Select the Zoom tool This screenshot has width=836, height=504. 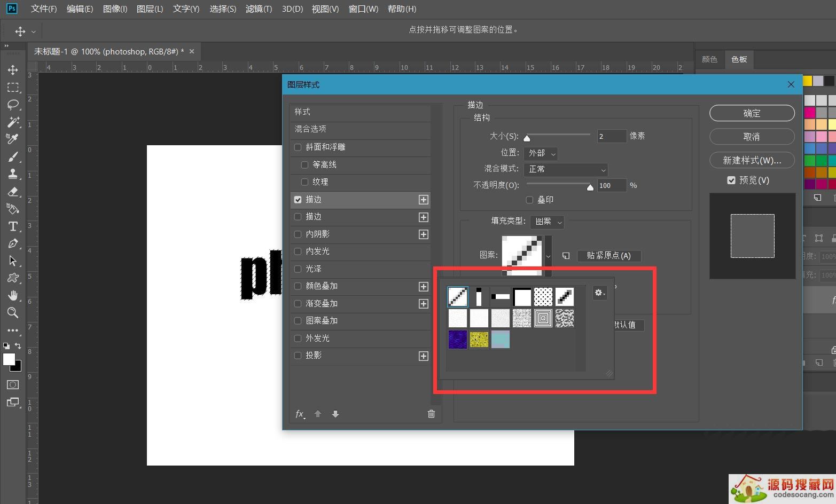[x=13, y=313]
